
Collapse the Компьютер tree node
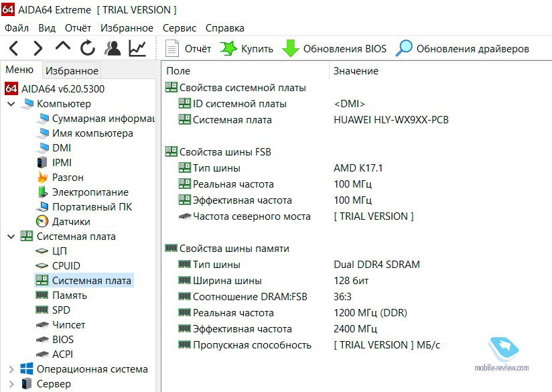coord(11,104)
